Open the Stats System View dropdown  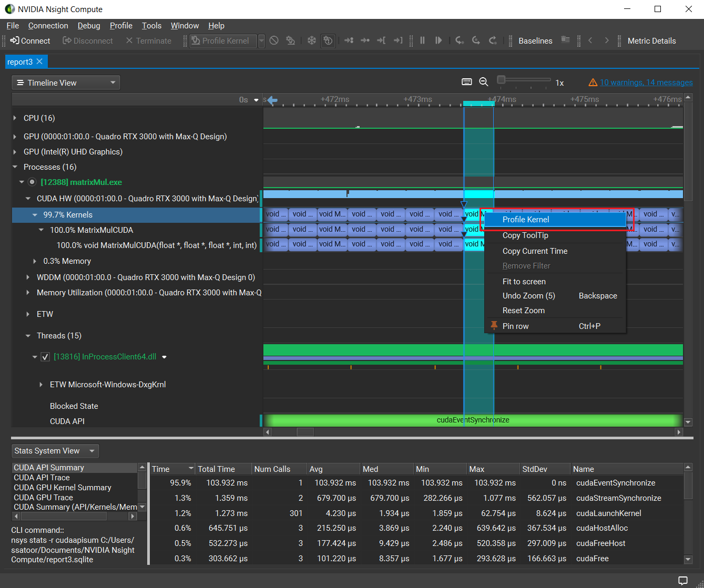[x=55, y=451]
